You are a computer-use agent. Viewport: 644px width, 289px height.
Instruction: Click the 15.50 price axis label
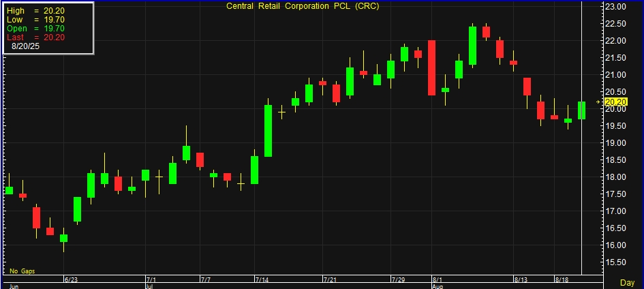tap(615, 262)
